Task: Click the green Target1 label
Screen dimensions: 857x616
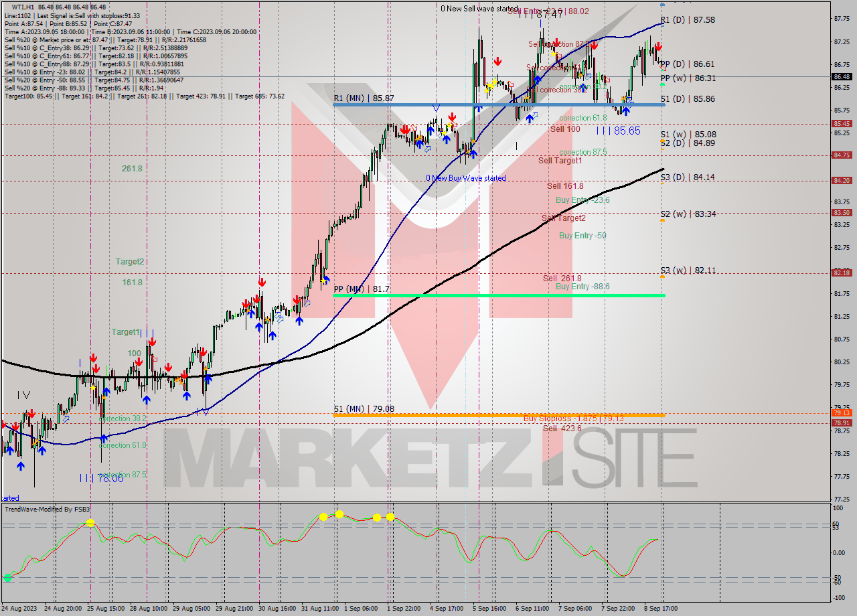Action: coord(126,332)
